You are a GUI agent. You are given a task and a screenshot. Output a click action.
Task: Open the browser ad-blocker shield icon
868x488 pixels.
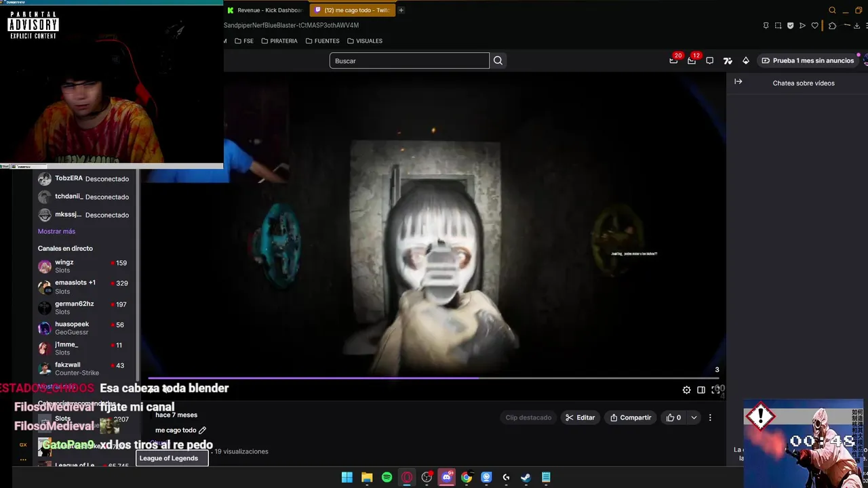click(790, 26)
